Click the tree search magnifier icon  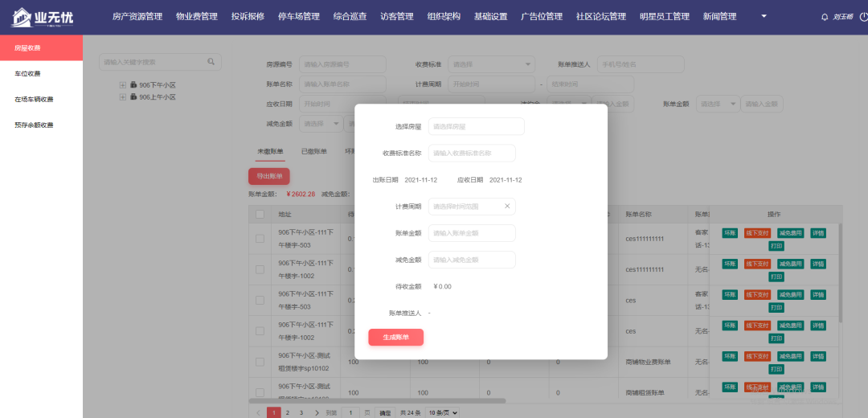pyautogui.click(x=211, y=62)
